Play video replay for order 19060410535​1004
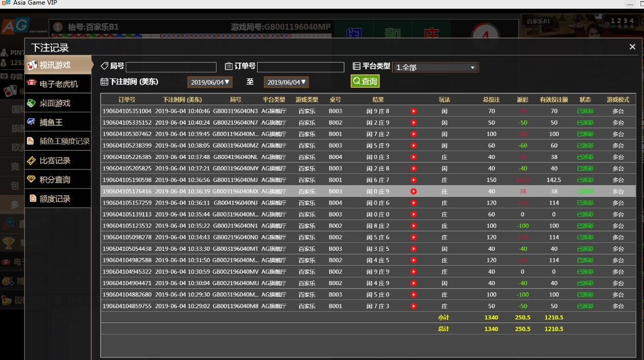Screen dimensions: 644x360 (x=414, y=111)
